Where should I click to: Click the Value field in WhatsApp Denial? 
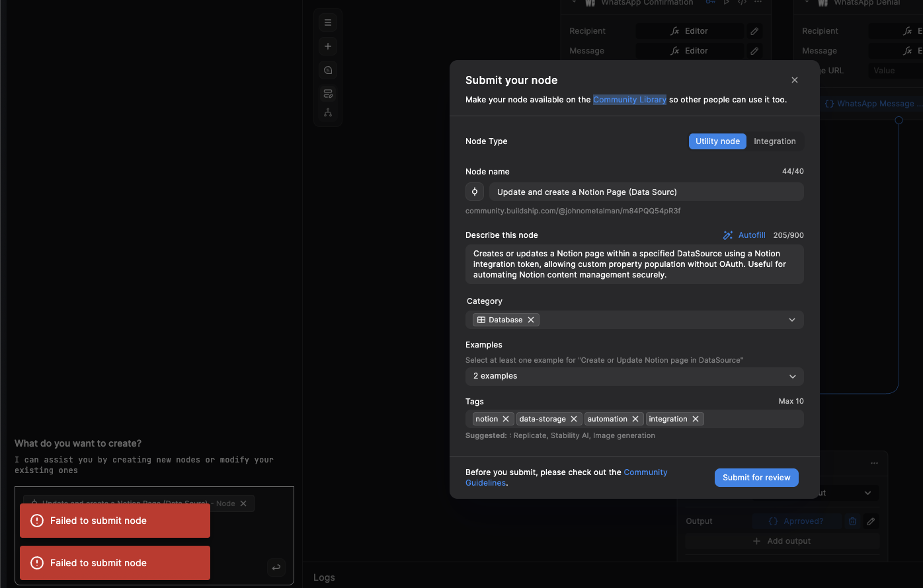pos(896,71)
